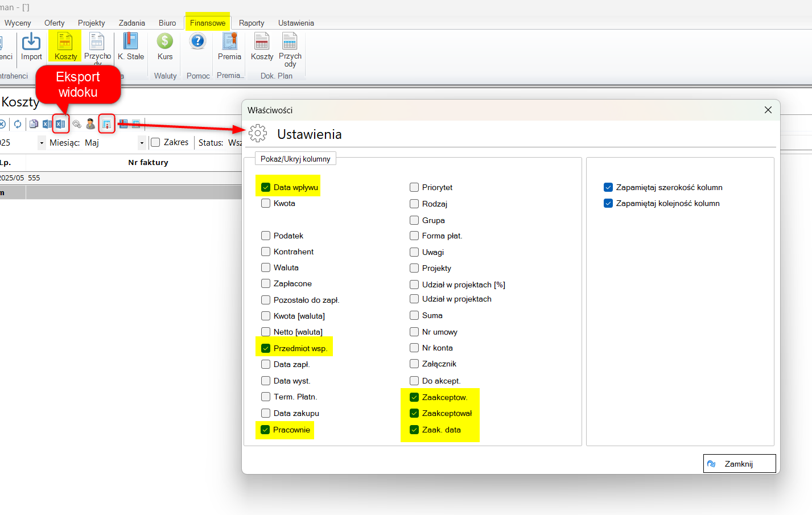Viewport: 812px width, 515px height.
Task: Open the year dropdown arrow before Miesiąc
Action: 42,143
